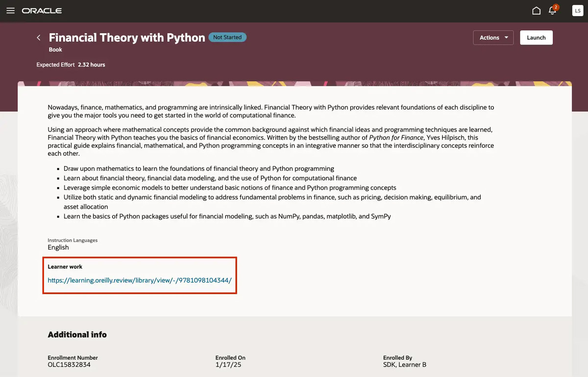Click the italic Python for Finance text
This screenshot has width=588, height=377.
click(396, 138)
